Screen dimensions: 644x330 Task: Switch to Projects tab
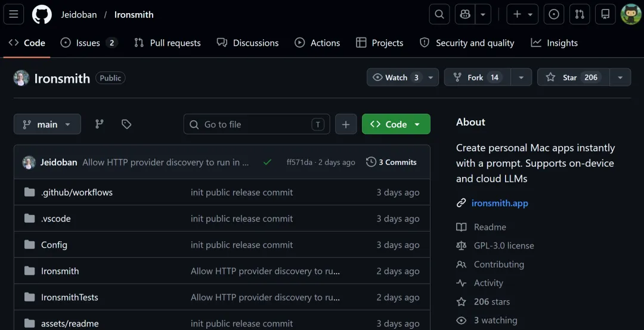379,43
